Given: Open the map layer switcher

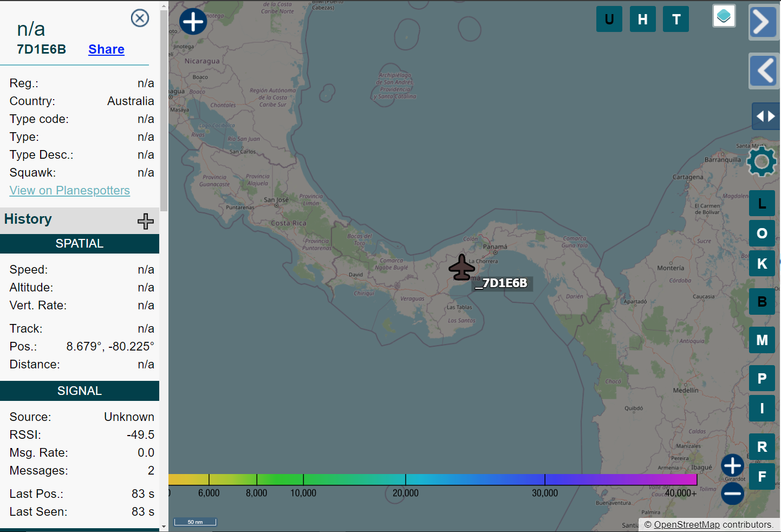Looking at the screenshot, I should [724, 16].
